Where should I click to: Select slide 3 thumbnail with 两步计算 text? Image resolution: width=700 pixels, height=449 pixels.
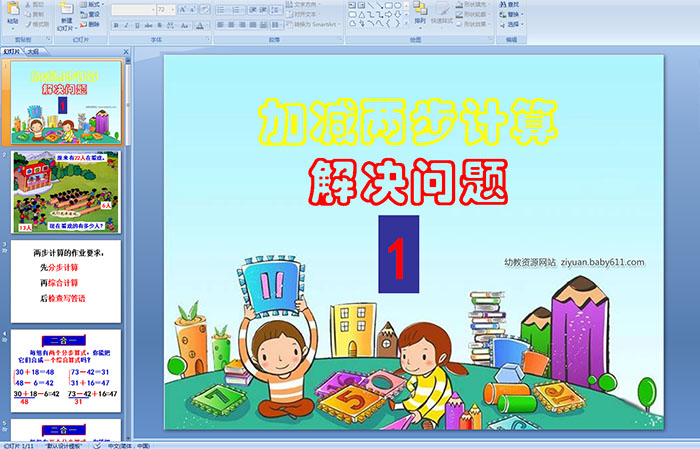[x=65, y=281]
